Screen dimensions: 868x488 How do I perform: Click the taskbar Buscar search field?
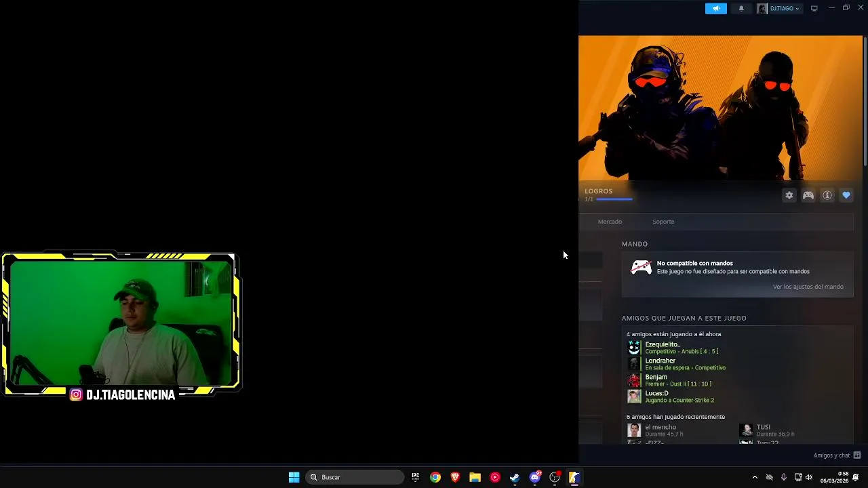[355, 477]
